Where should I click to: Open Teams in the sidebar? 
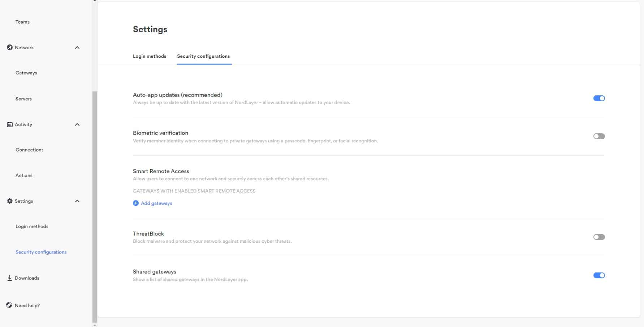23,22
